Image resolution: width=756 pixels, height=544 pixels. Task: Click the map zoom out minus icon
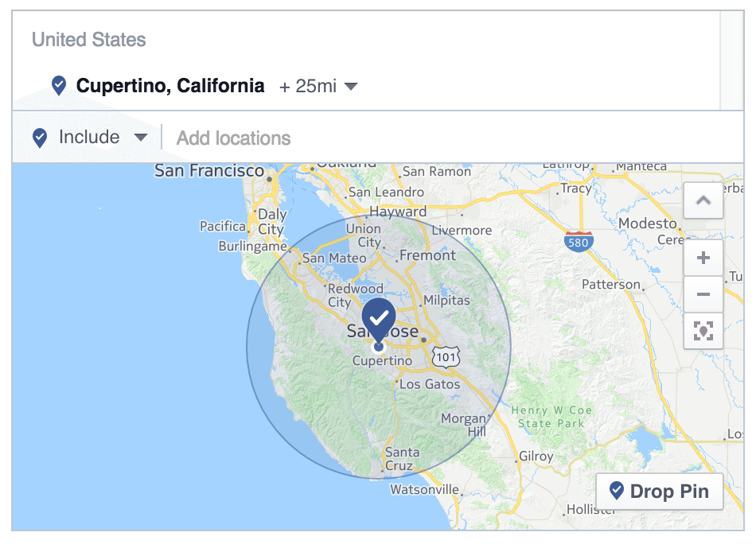pos(703,294)
